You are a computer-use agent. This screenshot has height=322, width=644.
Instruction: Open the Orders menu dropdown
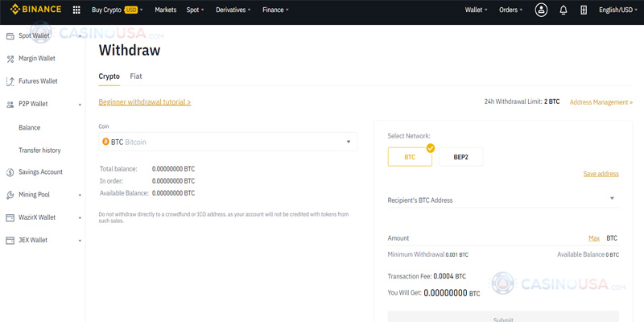(x=511, y=10)
